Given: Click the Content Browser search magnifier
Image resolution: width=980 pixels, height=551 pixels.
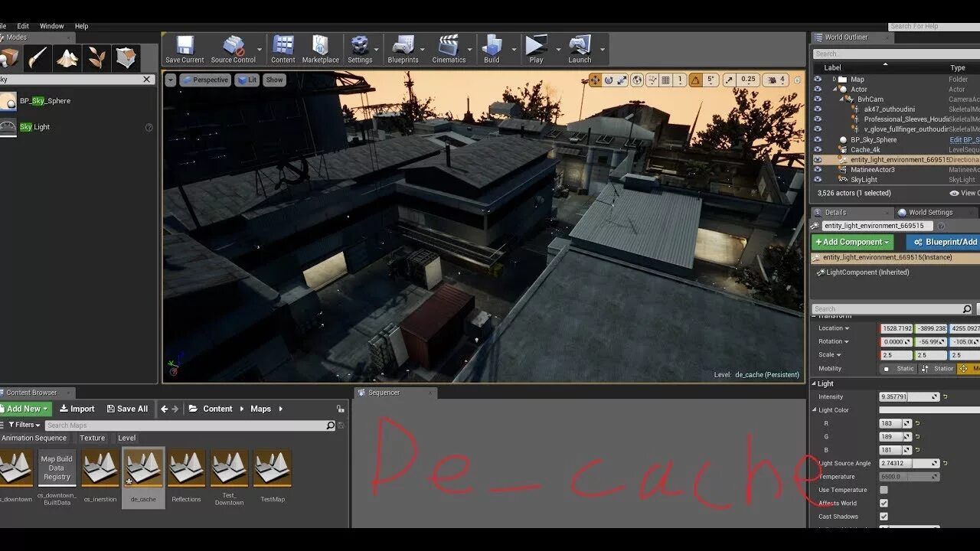Looking at the screenshot, I should coord(331,425).
